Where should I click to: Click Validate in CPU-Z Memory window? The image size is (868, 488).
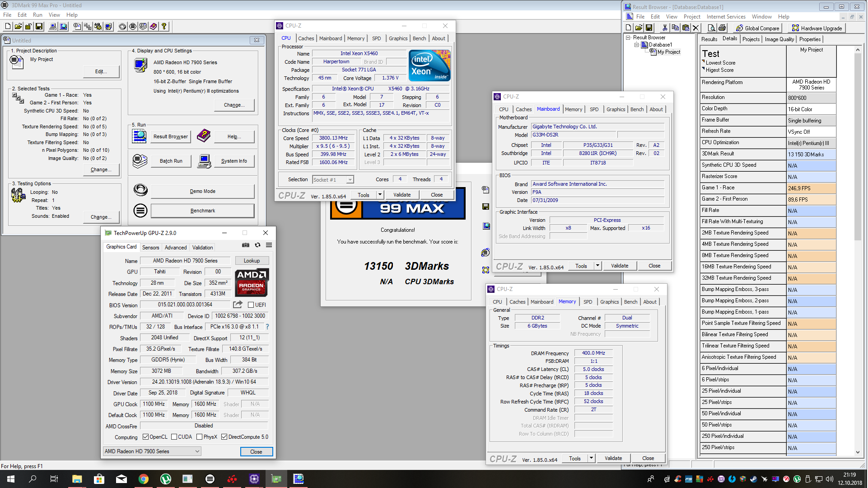613,458
